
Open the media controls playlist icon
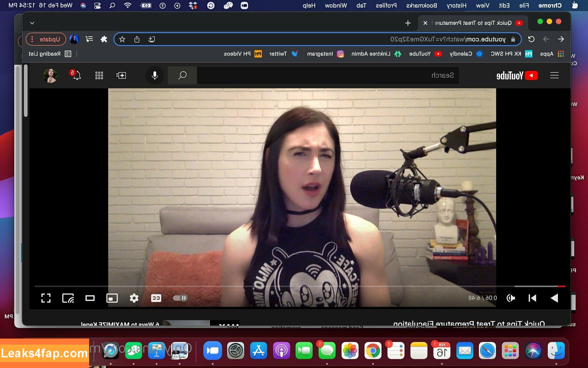89,39
